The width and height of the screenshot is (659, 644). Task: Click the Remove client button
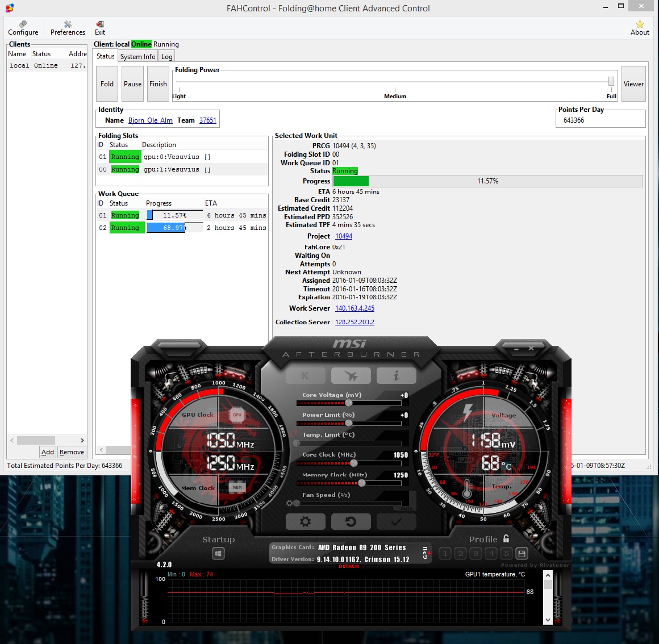pos(72,452)
